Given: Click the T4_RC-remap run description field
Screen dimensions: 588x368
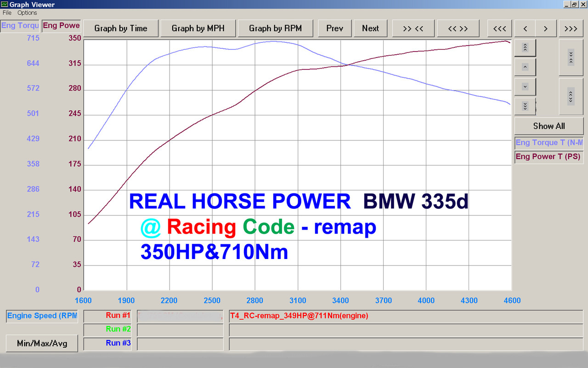Looking at the screenshot, I should click(406, 316).
